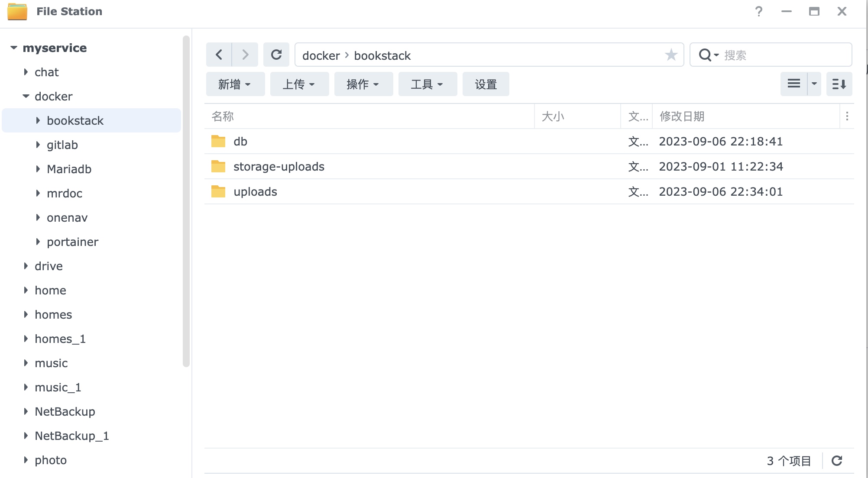This screenshot has height=478, width=868.
Task: Click the sort order icon
Action: pos(839,84)
